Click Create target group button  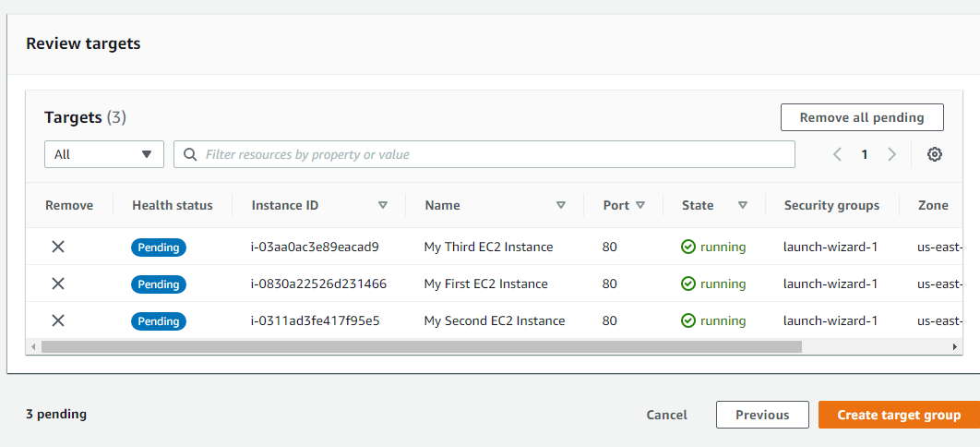pyautogui.click(x=899, y=415)
